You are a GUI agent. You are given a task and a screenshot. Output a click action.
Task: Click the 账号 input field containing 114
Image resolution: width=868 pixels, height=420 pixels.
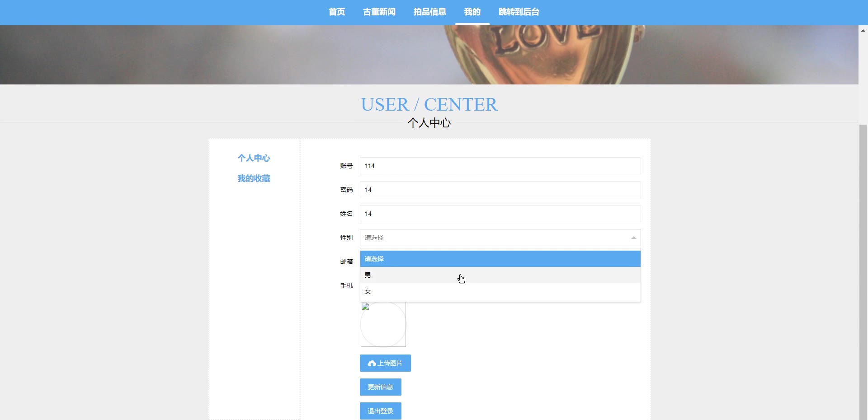pyautogui.click(x=500, y=166)
